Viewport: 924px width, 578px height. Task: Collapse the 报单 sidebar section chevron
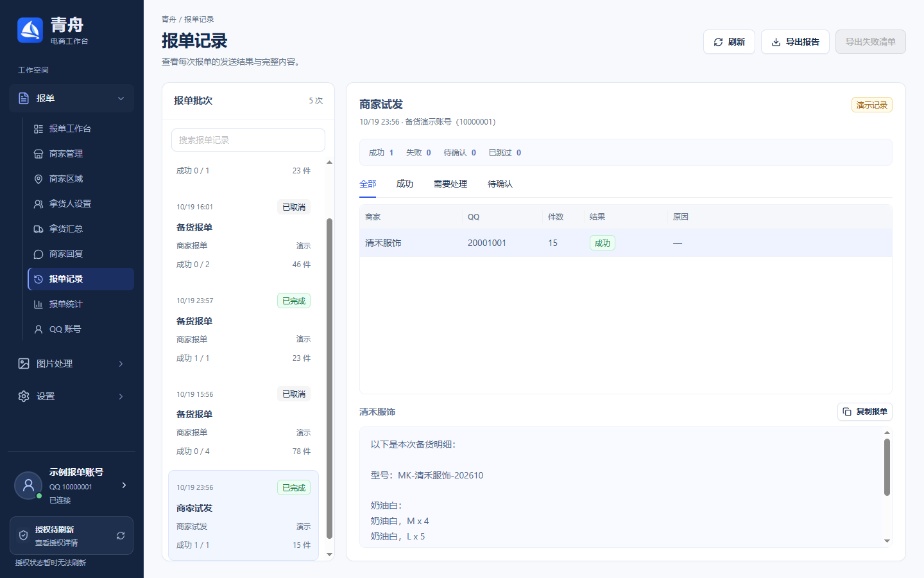coord(121,98)
